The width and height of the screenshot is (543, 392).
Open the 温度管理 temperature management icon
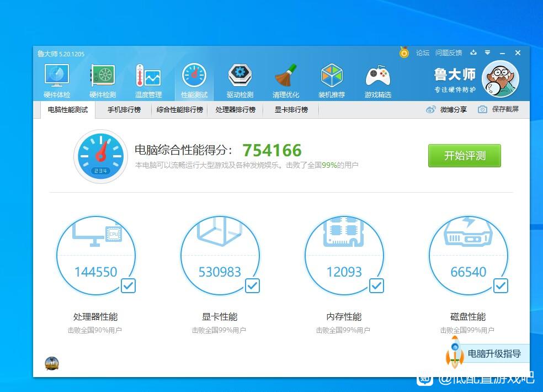(148, 76)
